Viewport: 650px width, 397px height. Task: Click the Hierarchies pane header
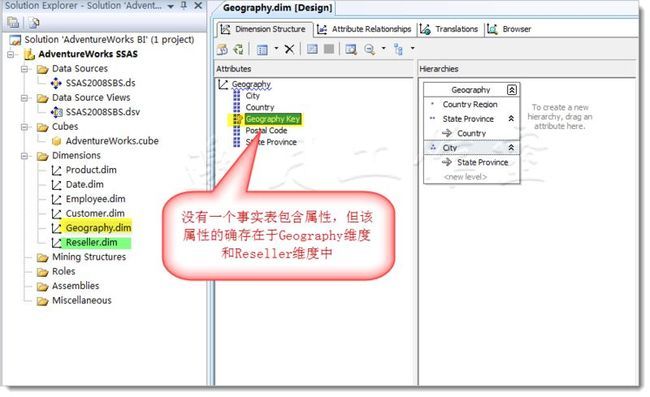[527, 69]
